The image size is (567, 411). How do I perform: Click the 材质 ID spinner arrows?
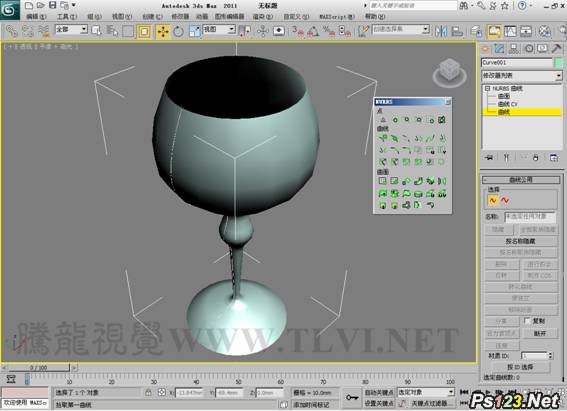pos(550,356)
